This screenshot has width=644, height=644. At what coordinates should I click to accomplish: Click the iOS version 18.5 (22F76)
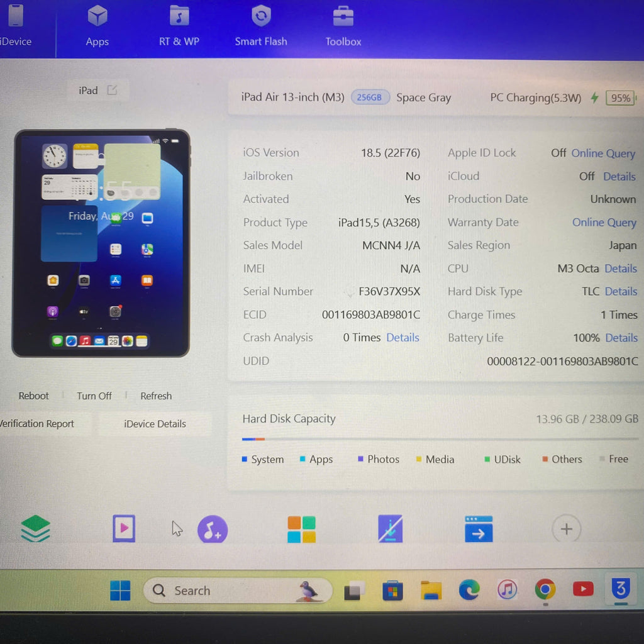(x=391, y=153)
